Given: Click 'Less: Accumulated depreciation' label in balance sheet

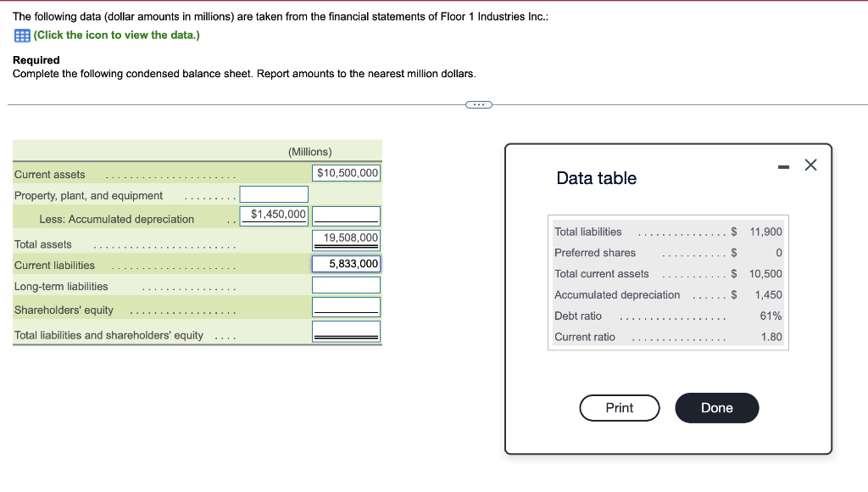Looking at the screenshot, I should [x=117, y=219].
